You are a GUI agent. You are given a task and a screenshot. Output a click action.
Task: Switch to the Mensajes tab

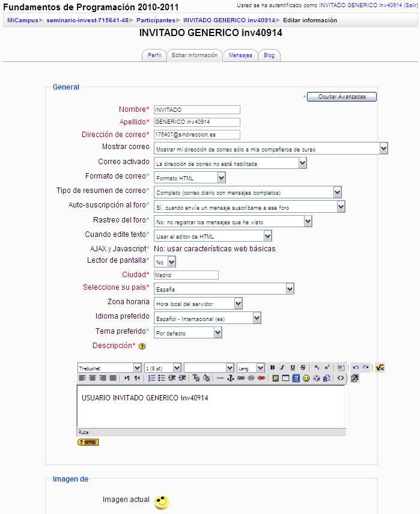[240, 55]
